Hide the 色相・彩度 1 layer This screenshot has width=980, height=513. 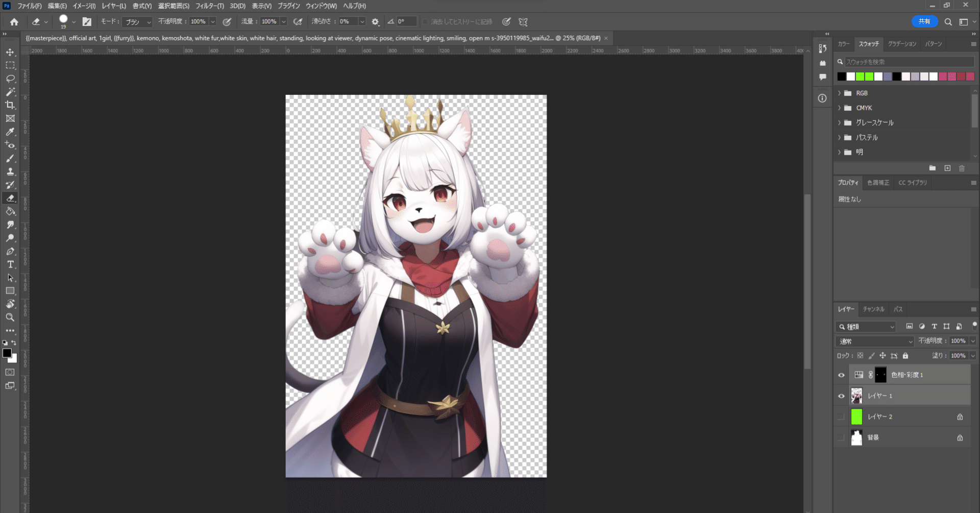pyautogui.click(x=841, y=375)
